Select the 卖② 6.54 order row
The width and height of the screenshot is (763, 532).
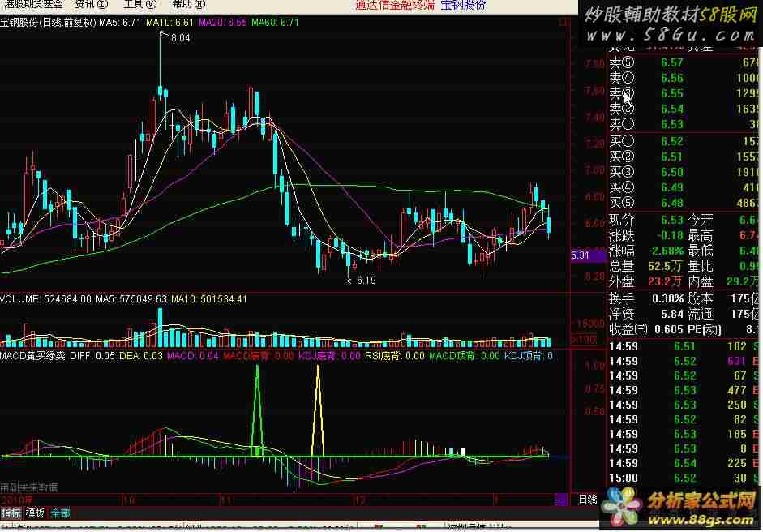pos(684,109)
